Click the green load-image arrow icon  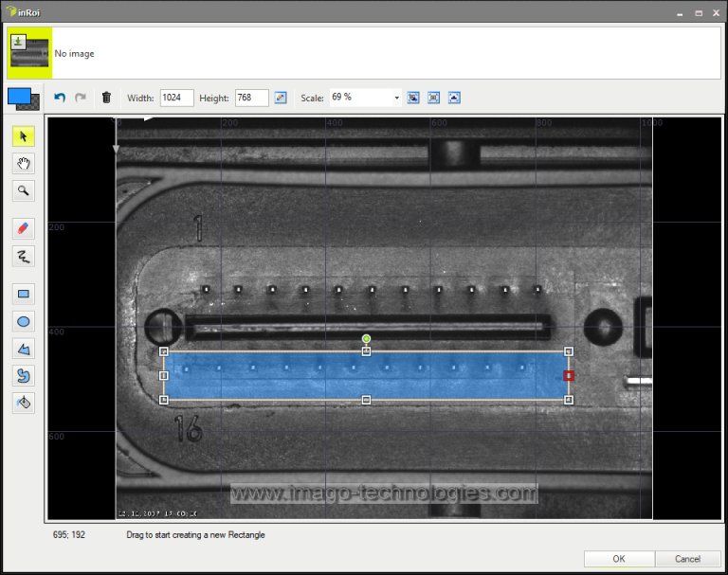click(18, 42)
